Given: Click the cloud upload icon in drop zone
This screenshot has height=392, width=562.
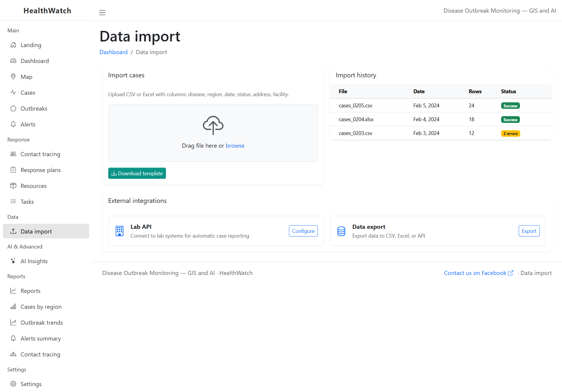Looking at the screenshot, I should [x=213, y=125].
